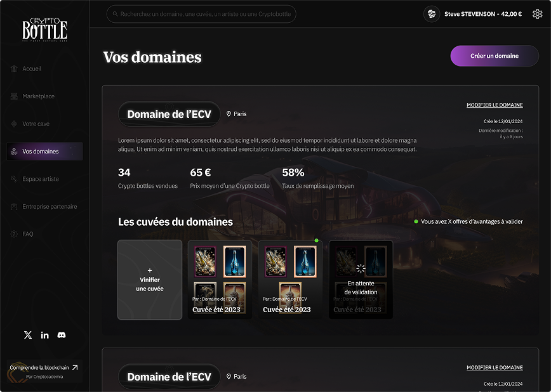Open the LinkedIn social icon
Screen dimensions: 551x392
(44, 335)
